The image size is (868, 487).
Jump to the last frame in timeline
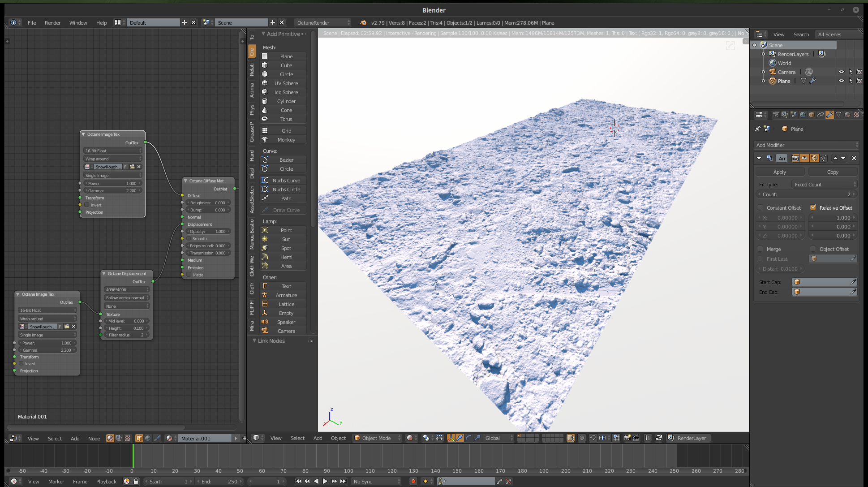344,481
